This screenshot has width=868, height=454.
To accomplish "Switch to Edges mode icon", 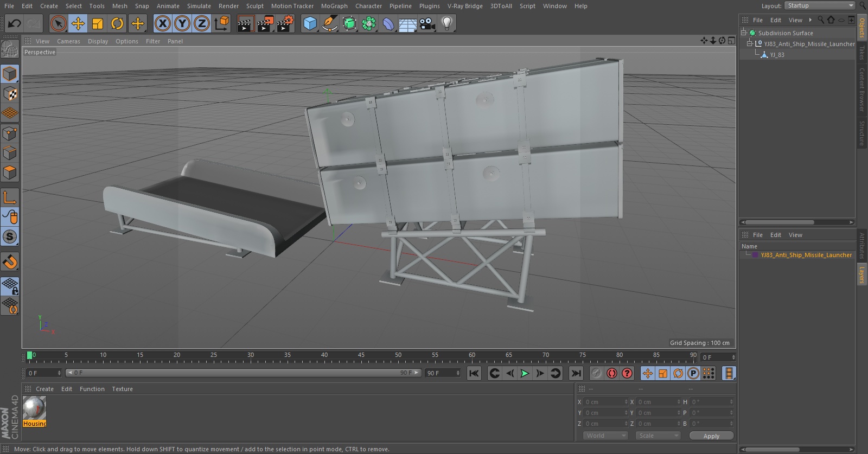I will 10,153.
